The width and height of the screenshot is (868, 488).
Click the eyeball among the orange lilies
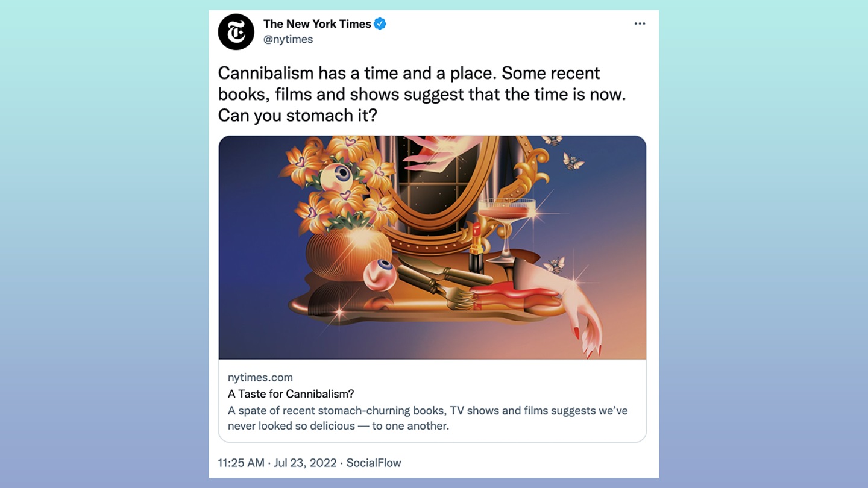336,177
